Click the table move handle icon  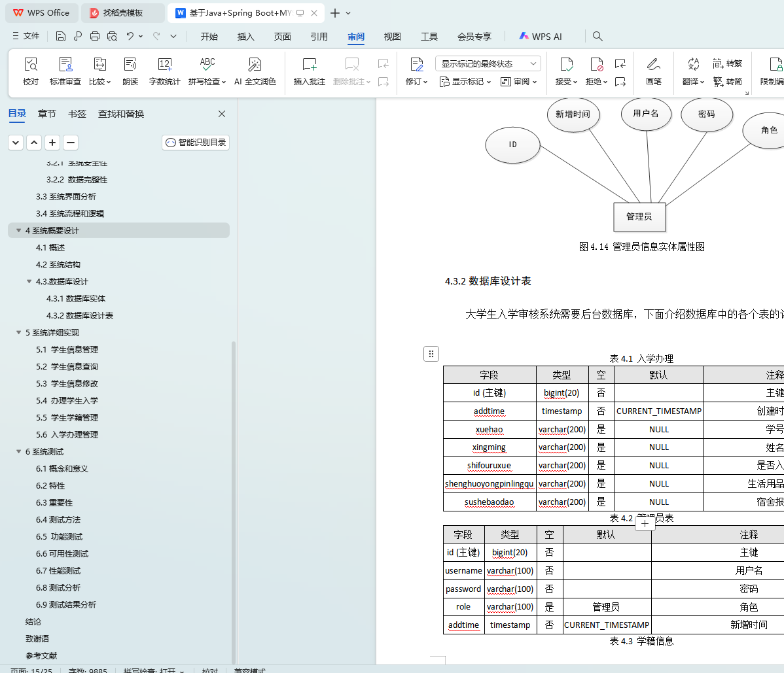pyautogui.click(x=431, y=354)
